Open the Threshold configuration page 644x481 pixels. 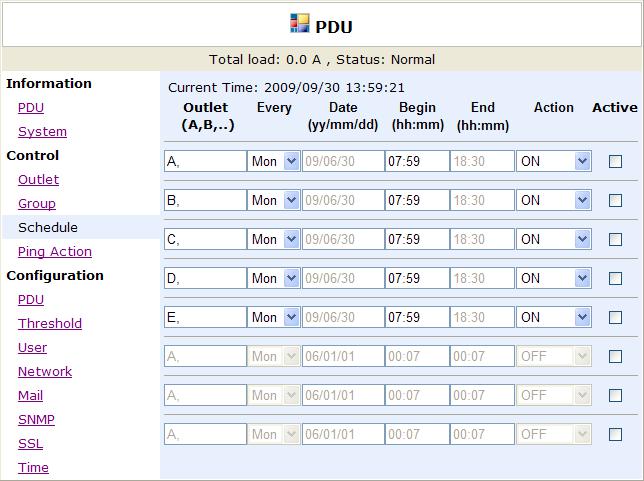[x=50, y=324]
